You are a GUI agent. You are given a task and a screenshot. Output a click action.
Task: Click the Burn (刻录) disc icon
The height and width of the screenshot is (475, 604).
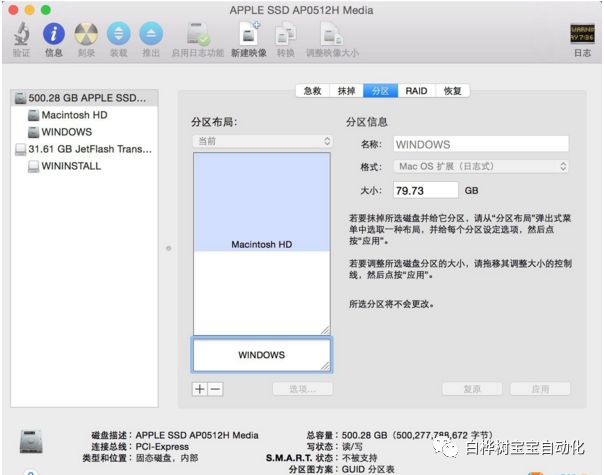click(x=86, y=34)
